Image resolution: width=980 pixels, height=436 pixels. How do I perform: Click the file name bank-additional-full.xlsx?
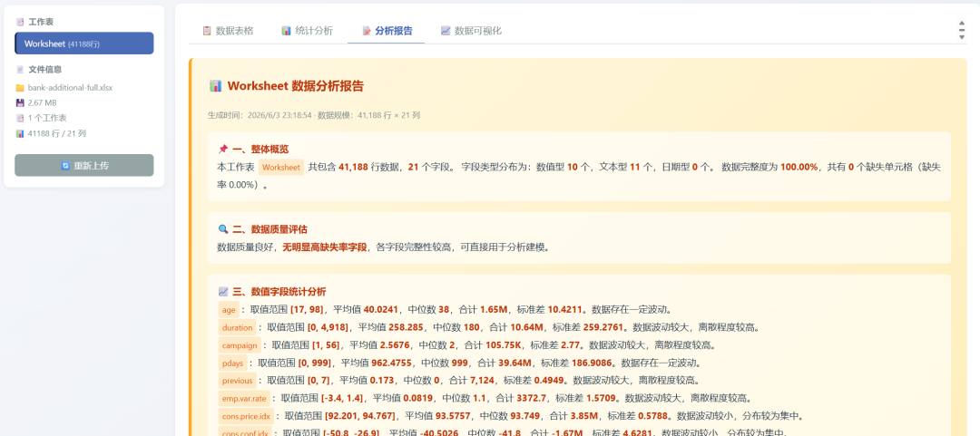click(x=70, y=88)
